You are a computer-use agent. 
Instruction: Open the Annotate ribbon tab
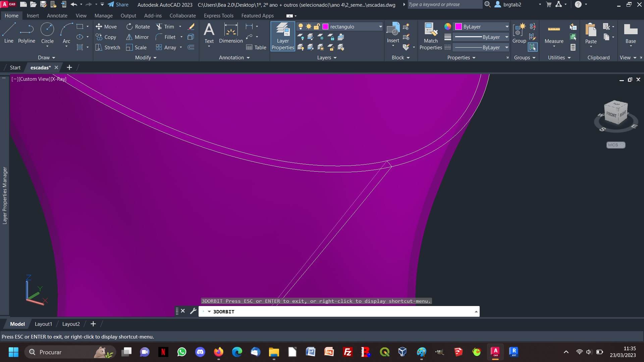[57, 16]
